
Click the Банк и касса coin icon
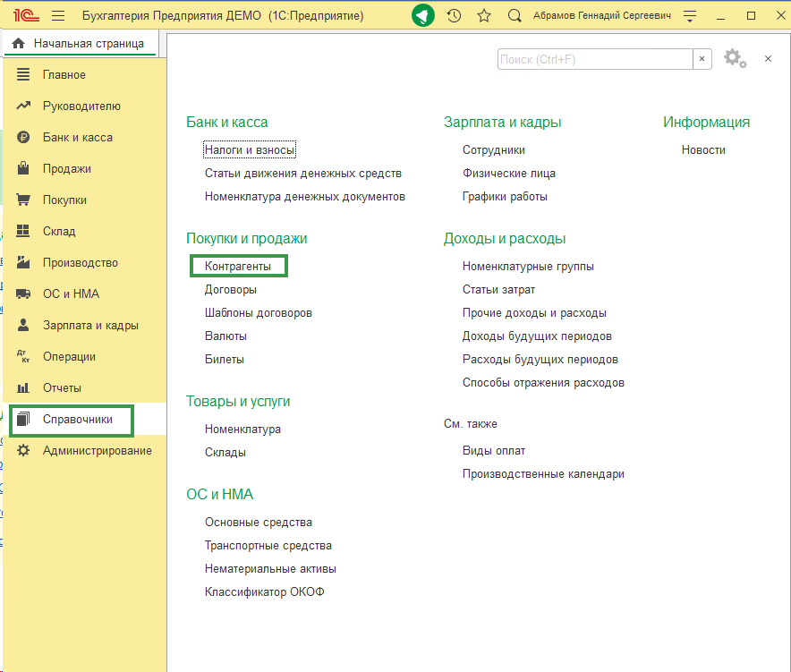(23, 137)
